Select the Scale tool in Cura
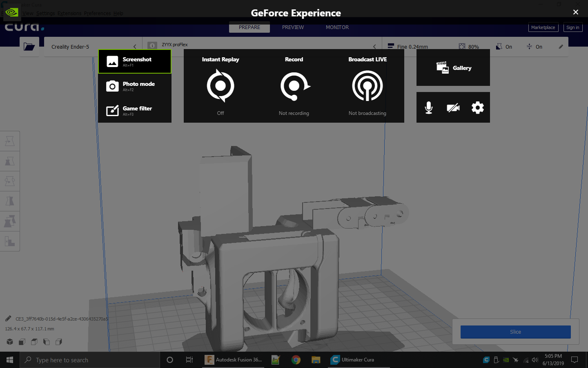 click(10, 161)
